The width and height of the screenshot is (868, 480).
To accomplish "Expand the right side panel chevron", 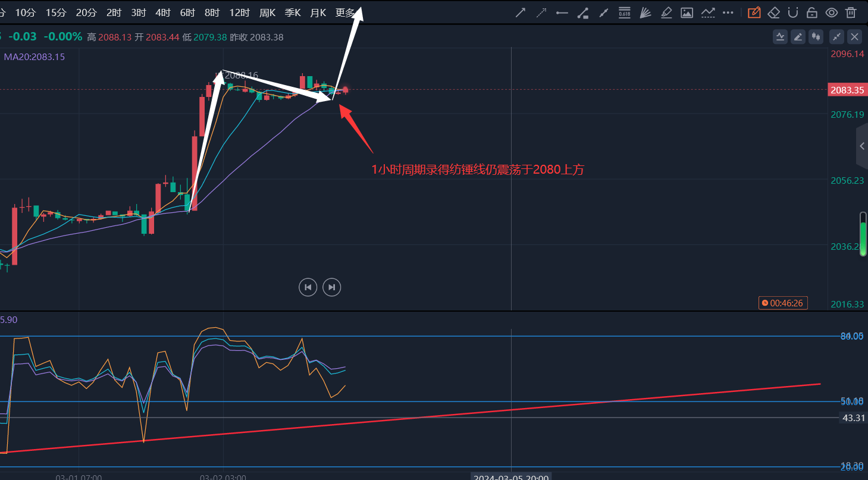I will (x=862, y=146).
